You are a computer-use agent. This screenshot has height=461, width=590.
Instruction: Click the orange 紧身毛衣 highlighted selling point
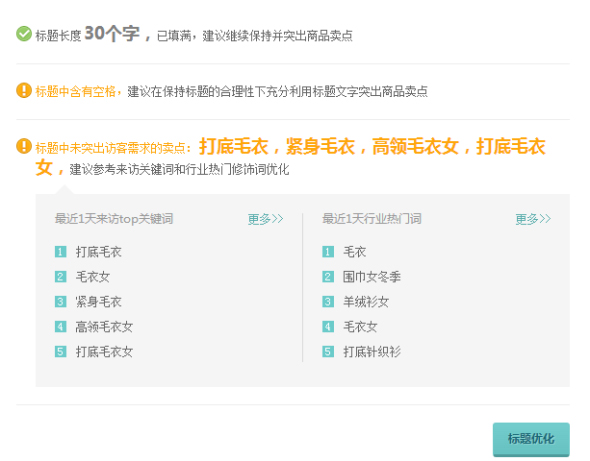(320, 146)
